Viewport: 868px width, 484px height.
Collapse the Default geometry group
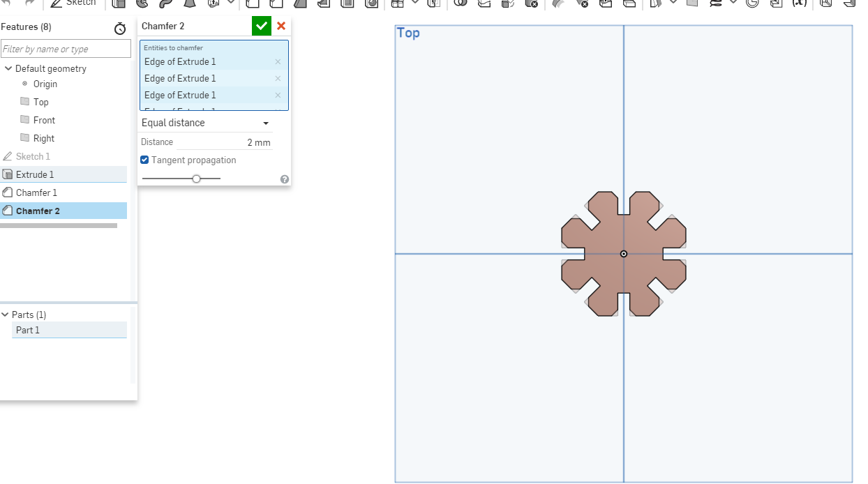click(x=8, y=68)
